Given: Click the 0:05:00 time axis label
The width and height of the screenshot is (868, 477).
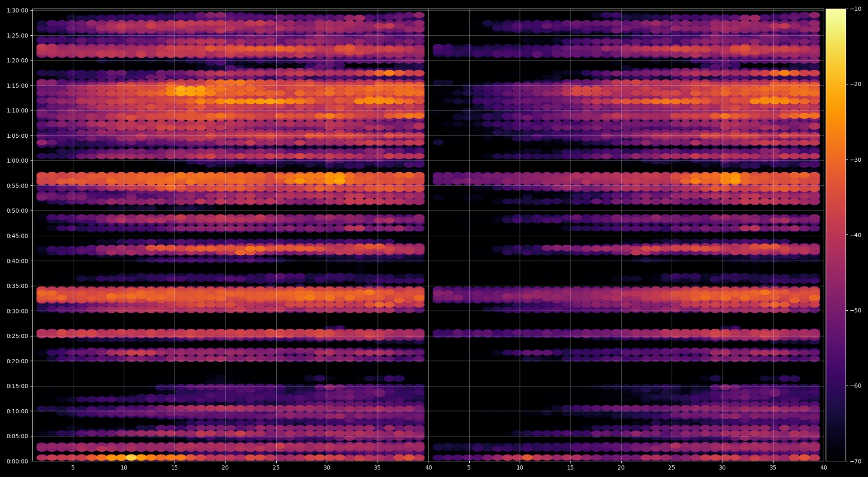Looking at the screenshot, I should tap(17, 436).
